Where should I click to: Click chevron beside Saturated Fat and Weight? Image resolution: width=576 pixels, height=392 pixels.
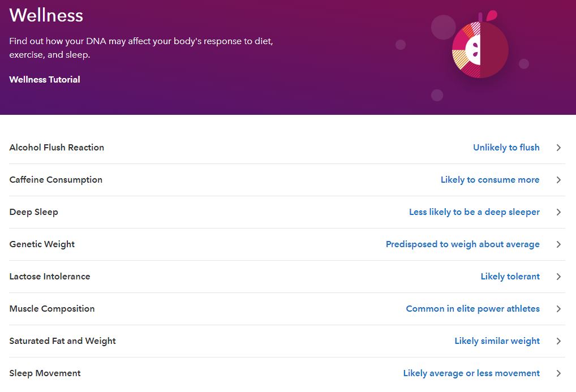click(x=558, y=341)
